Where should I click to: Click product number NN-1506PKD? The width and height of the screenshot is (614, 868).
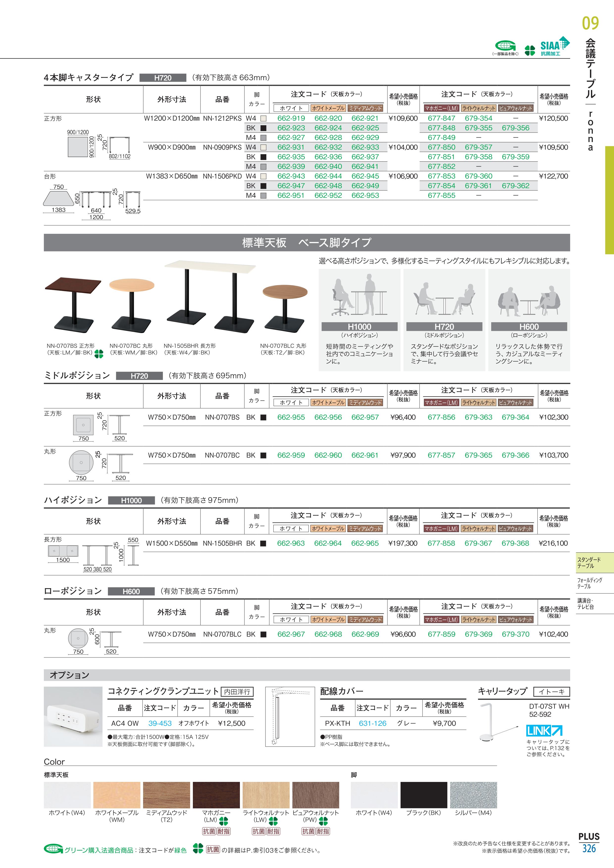click(222, 176)
